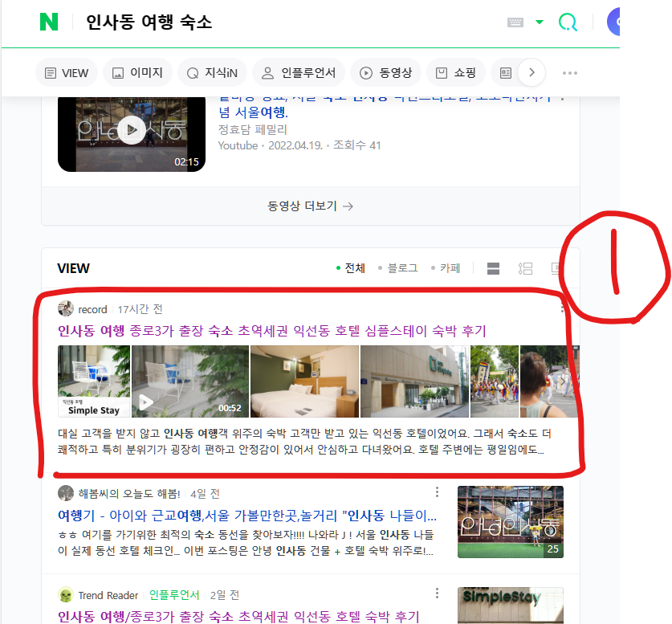Expand the green dropdown arrow beside keyboard

point(540,22)
